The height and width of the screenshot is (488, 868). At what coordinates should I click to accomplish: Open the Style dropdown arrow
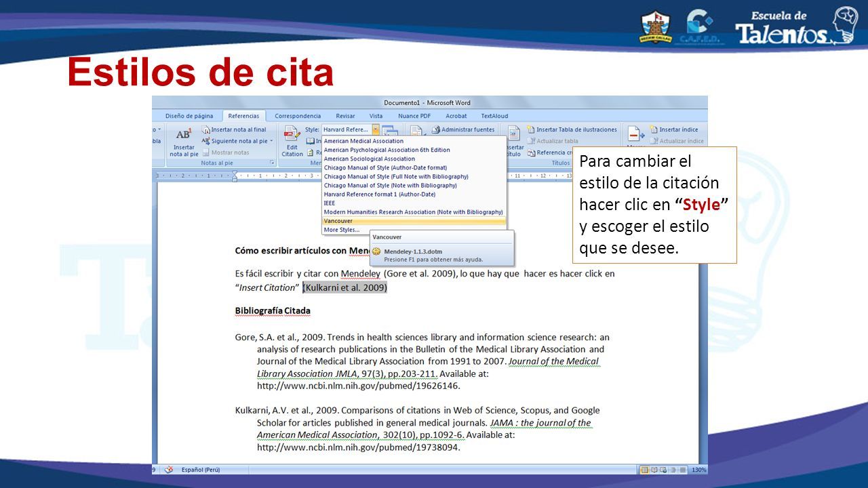tap(376, 129)
